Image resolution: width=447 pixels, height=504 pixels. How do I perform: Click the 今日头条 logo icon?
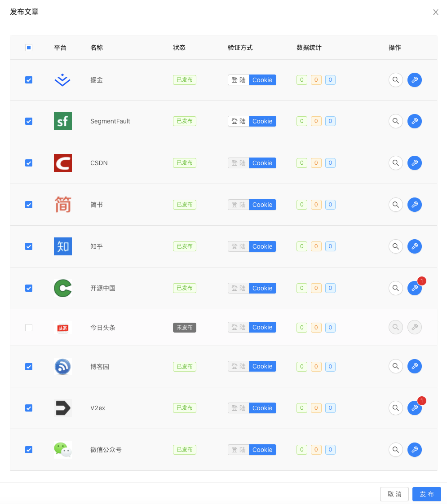62,328
